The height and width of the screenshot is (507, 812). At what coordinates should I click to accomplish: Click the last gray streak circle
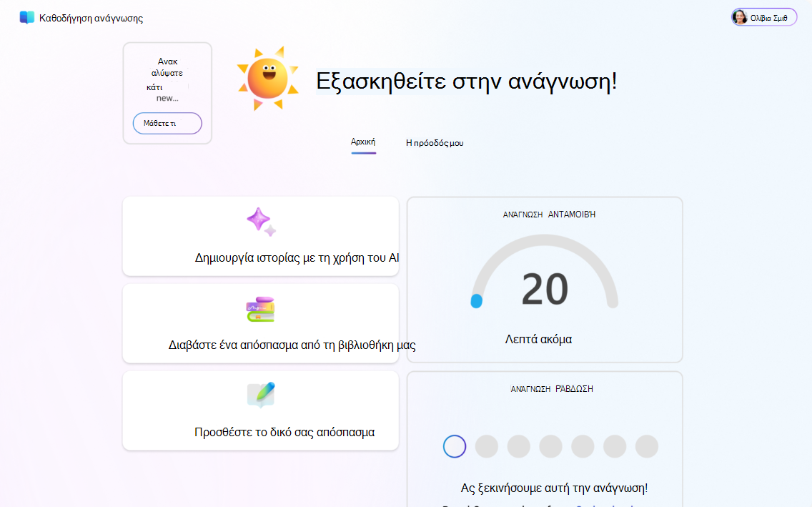tap(647, 446)
